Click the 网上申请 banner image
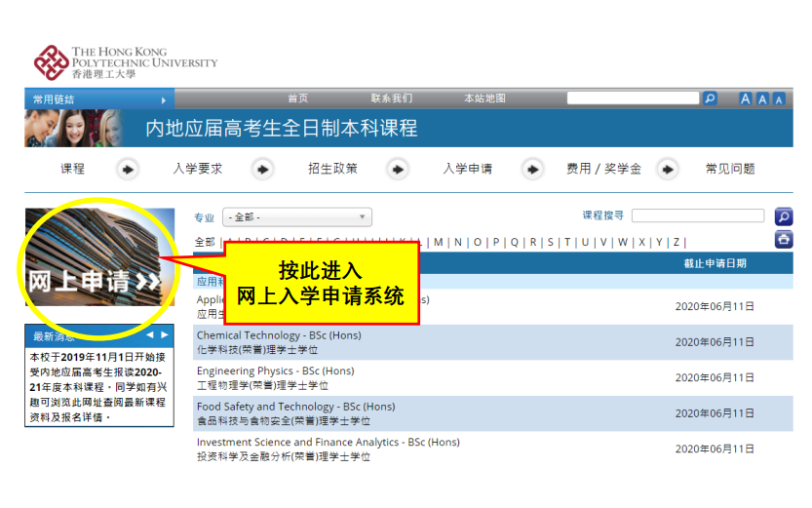The height and width of the screenshot is (508, 812). [97, 258]
